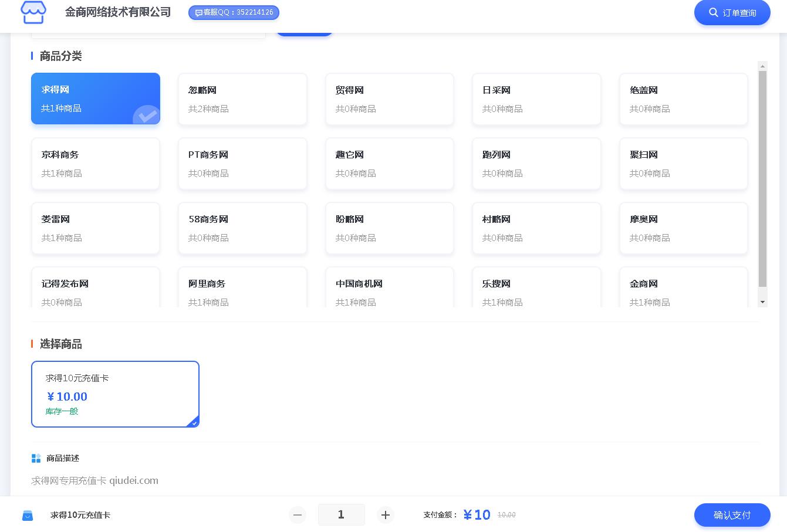Pick the 盼略网 category card
787x532 pixels.
(x=390, y=228)
